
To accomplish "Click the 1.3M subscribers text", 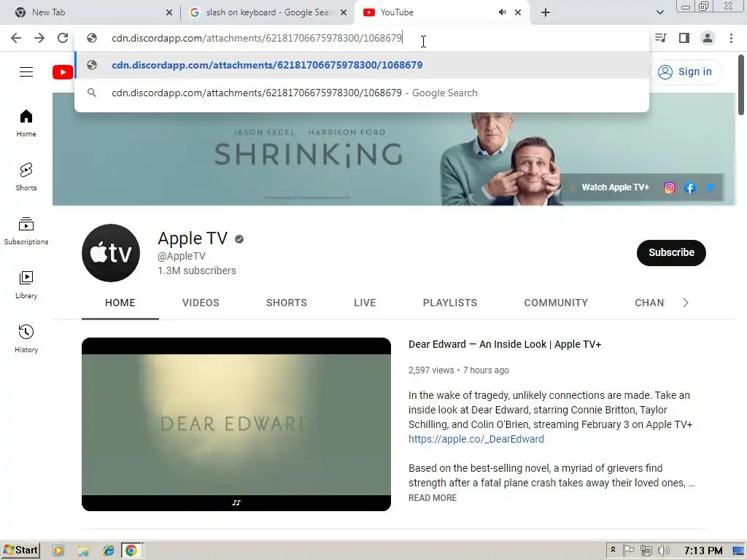I will [x=197, y=271].
